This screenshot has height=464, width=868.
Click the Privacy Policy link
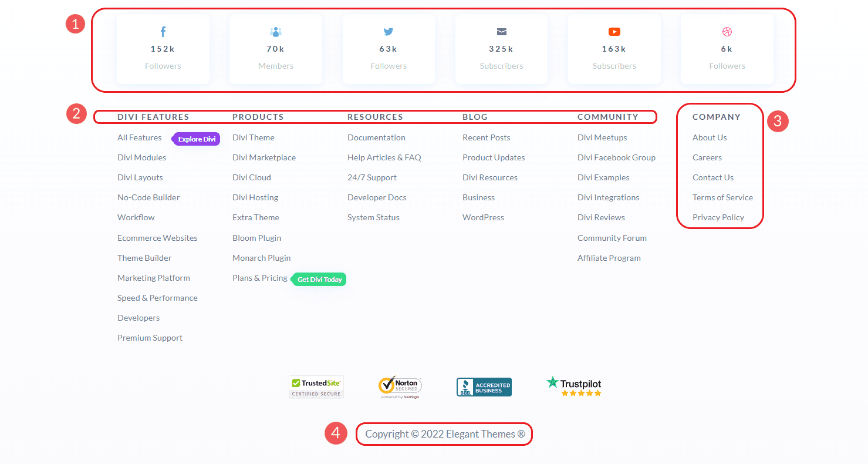[x=718, y=217]
